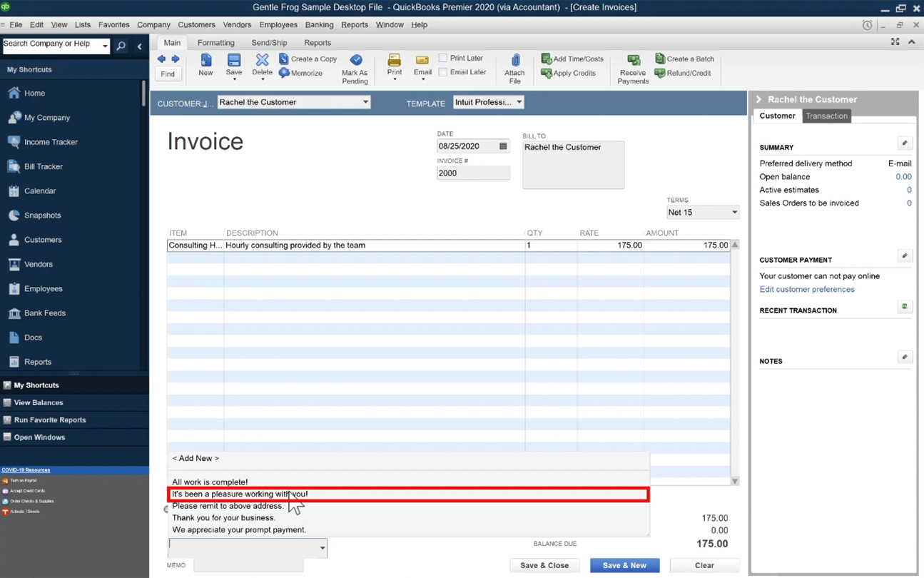Edit Customer Payment pencil icon
This screenshot has height=578, width=924.
pos(904,256)
